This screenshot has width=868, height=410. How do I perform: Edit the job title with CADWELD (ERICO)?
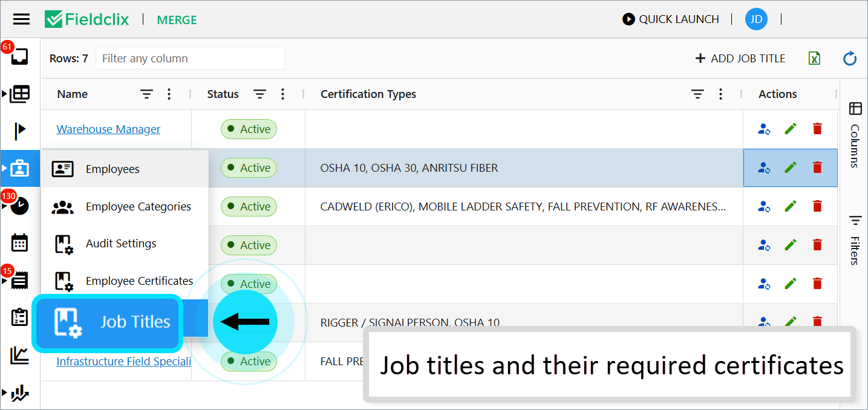(791, 206)
